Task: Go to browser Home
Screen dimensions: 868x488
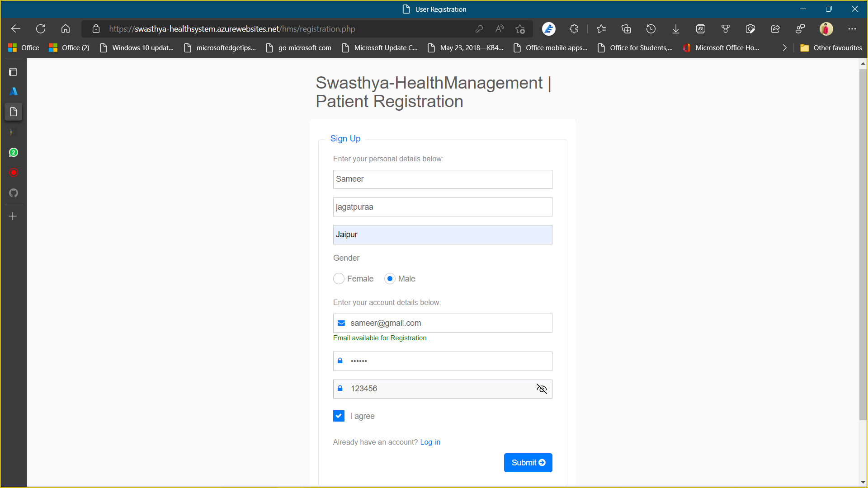Action: [x=66, y=29]
